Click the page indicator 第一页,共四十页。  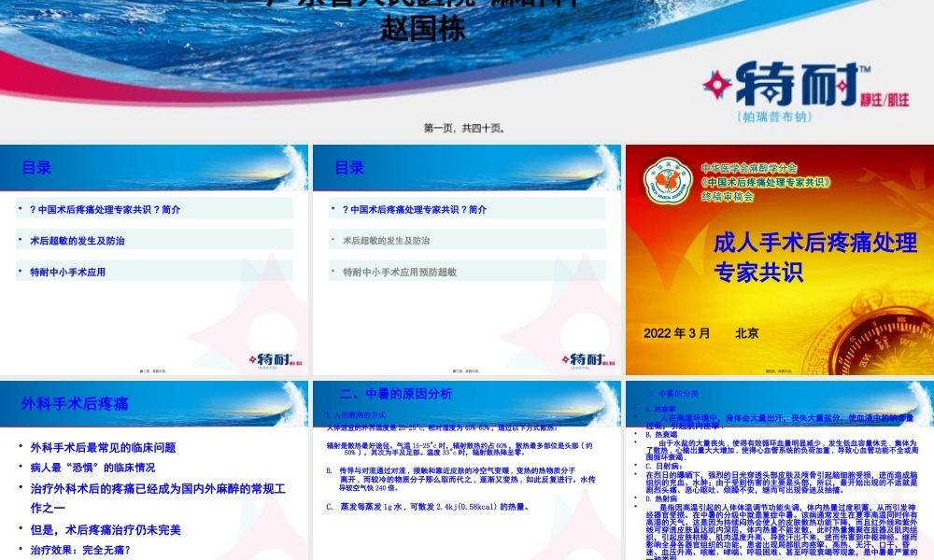(464, 128)
